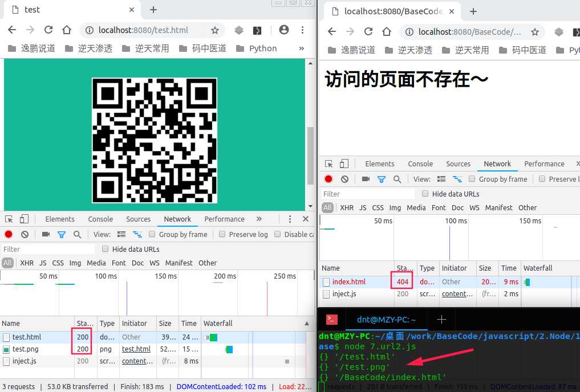
Task: Add a new terminal tab with plus
Action: coord(441,319)
